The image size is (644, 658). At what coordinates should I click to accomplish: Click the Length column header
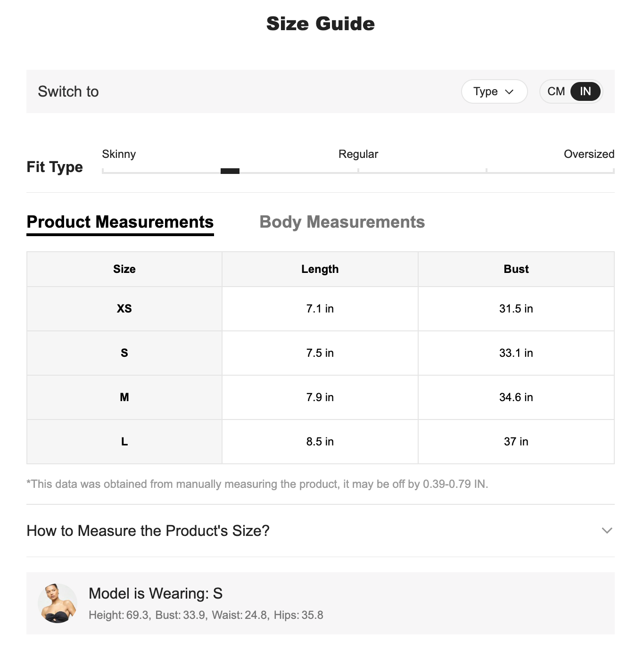(x=320, y=269)
